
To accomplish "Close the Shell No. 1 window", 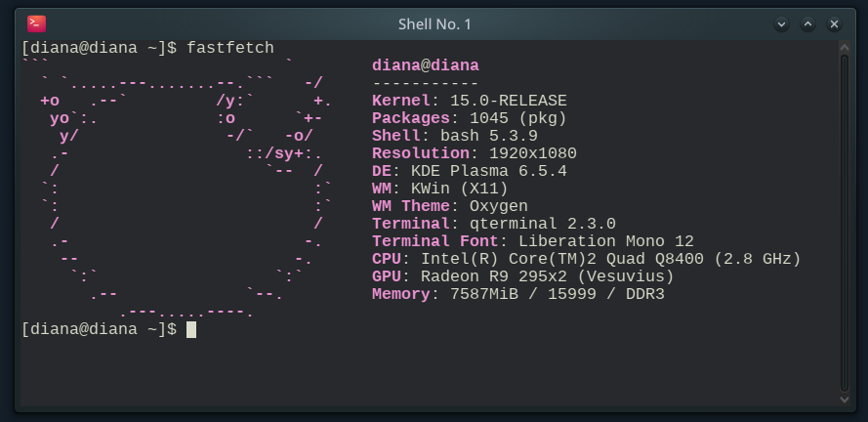I will [x=835, y=23].
